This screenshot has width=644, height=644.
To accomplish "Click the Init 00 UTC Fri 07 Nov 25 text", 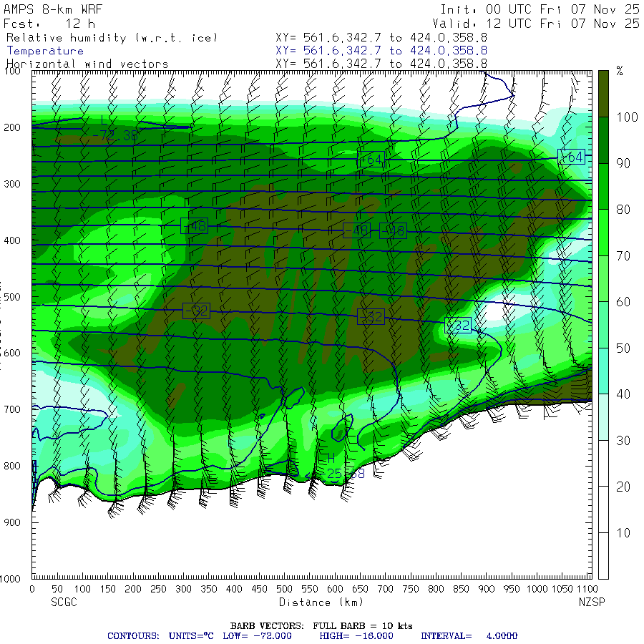I will coord(540,9).
